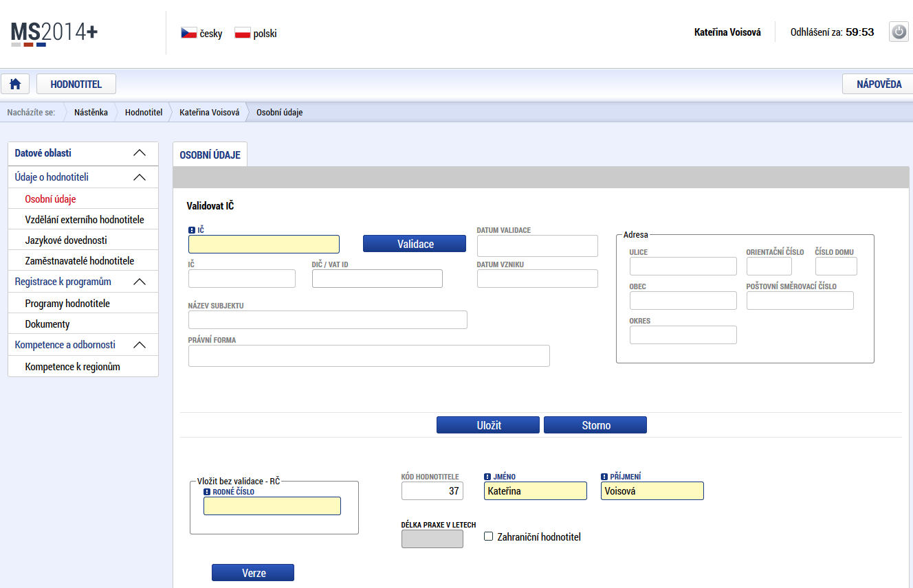Viewport: 913px width, 588px height.
Task: Focus the Obec field
Action: [x=683, y=300]
